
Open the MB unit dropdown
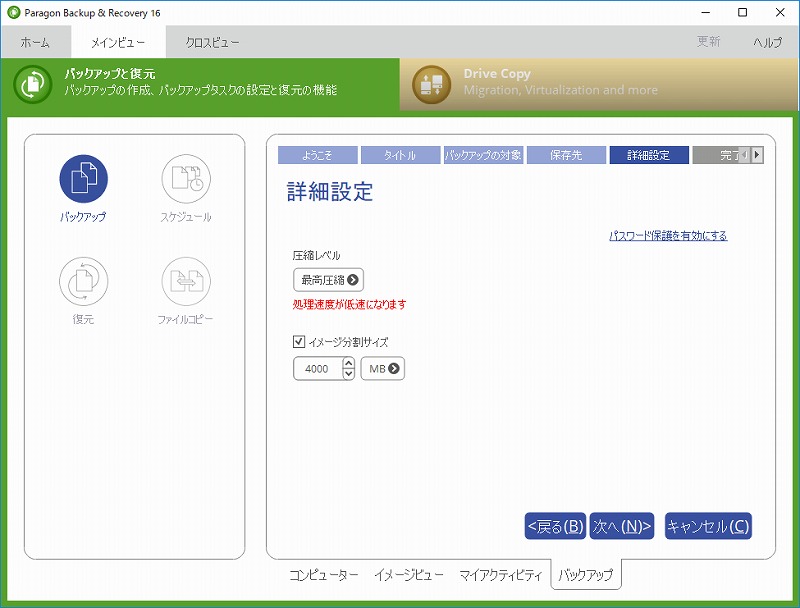pos(383,368)
